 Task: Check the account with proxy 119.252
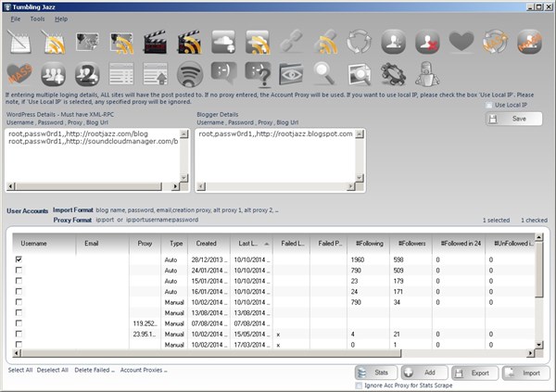(x=19, y=323)
